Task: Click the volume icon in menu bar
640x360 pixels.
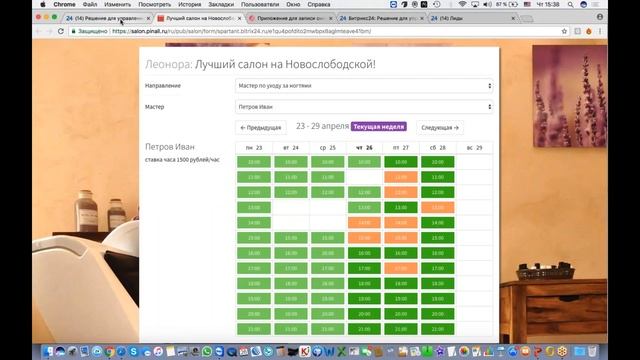Action: (487, 4)
